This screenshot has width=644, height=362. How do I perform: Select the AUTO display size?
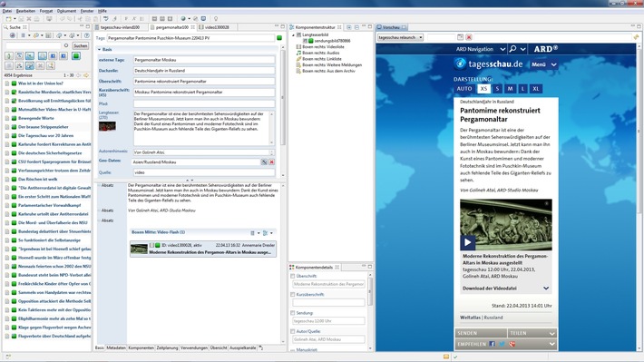coord(464,89)
